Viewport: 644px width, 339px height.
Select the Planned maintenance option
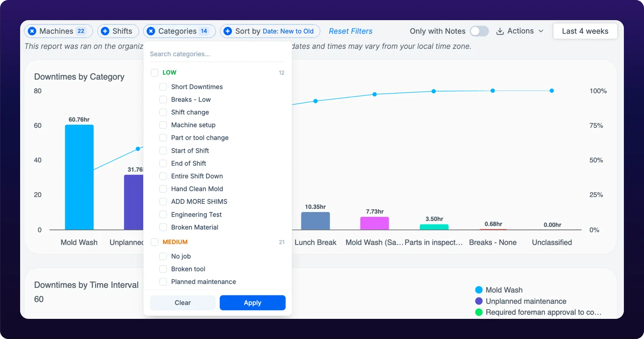203,282
